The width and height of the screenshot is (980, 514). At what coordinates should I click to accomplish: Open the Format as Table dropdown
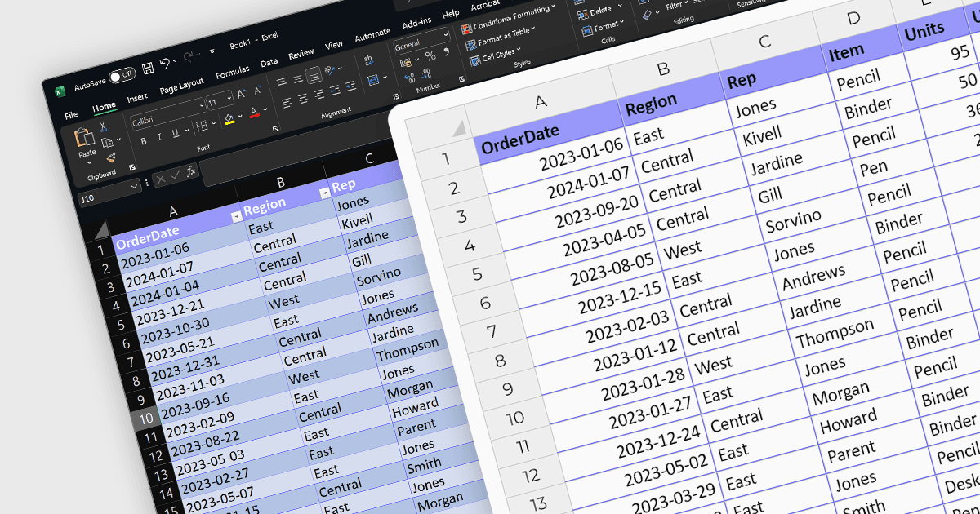[x=500, y=37]
